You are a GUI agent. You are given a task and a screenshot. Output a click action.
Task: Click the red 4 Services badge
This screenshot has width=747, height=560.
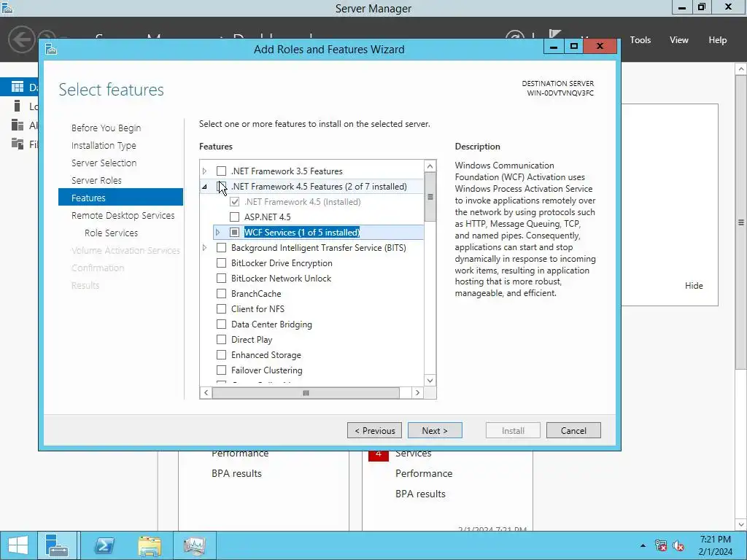[379, 454]
